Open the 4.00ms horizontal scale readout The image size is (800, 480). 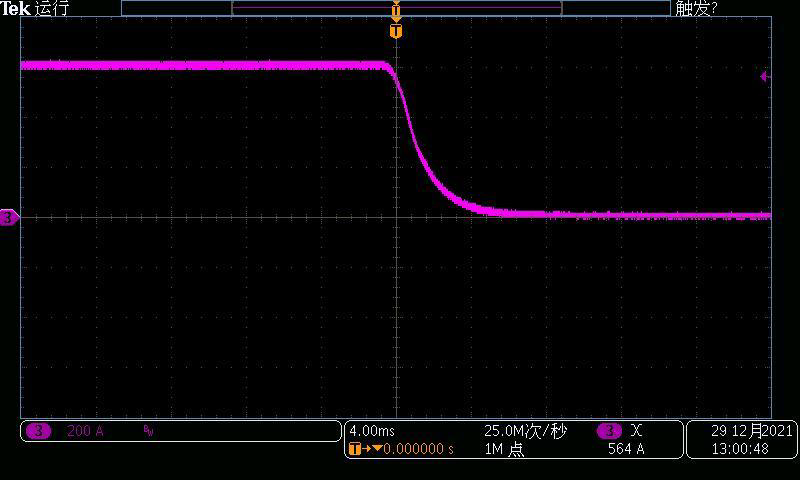372,431
